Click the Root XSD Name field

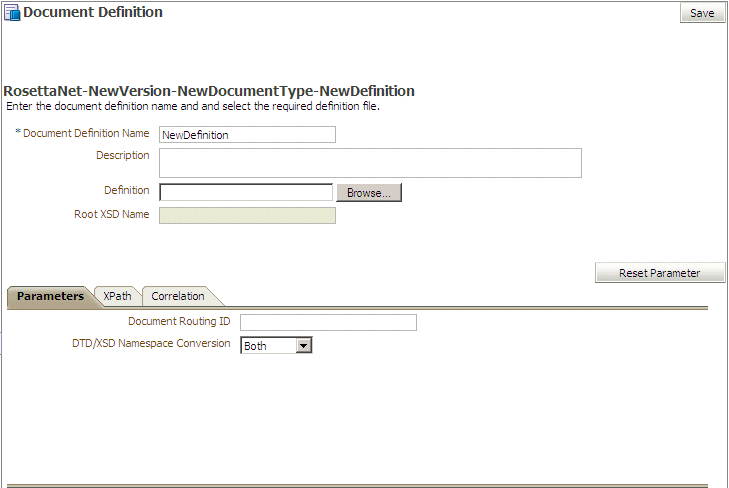pyautogui.click(x=247, y=215)
